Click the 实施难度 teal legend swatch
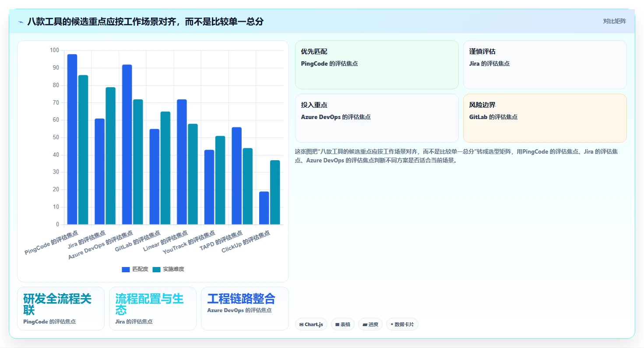 click(157, 269)
